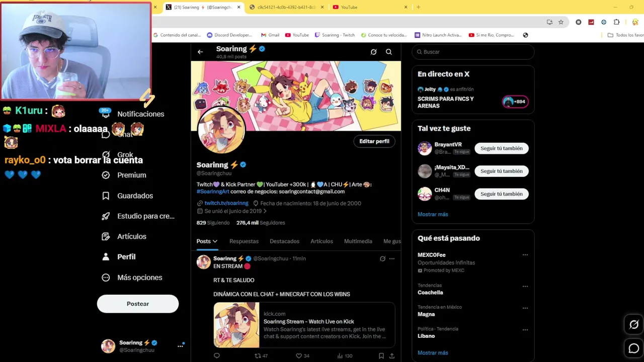
Task: Switch to the Respuestas tab
Action: 244,241
